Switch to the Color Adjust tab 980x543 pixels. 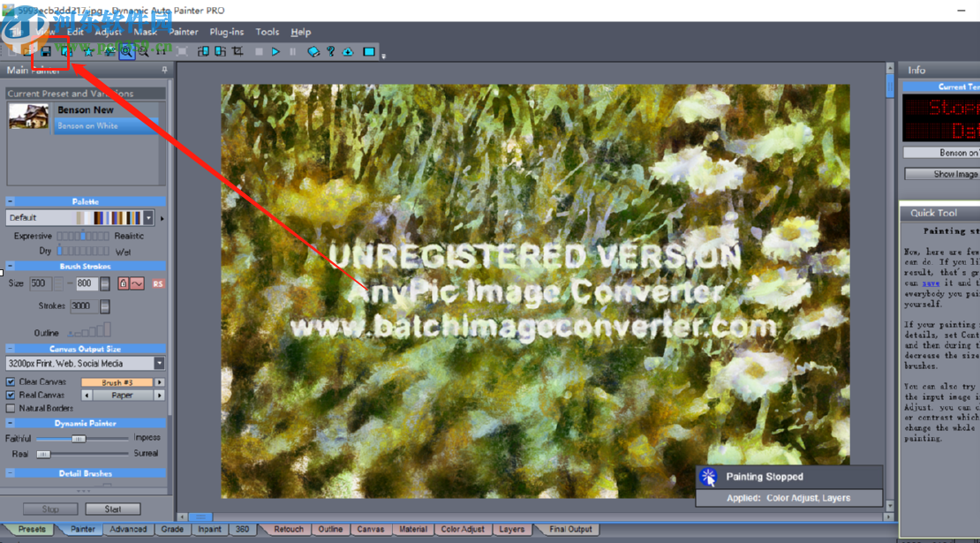[x=463, y=529]
